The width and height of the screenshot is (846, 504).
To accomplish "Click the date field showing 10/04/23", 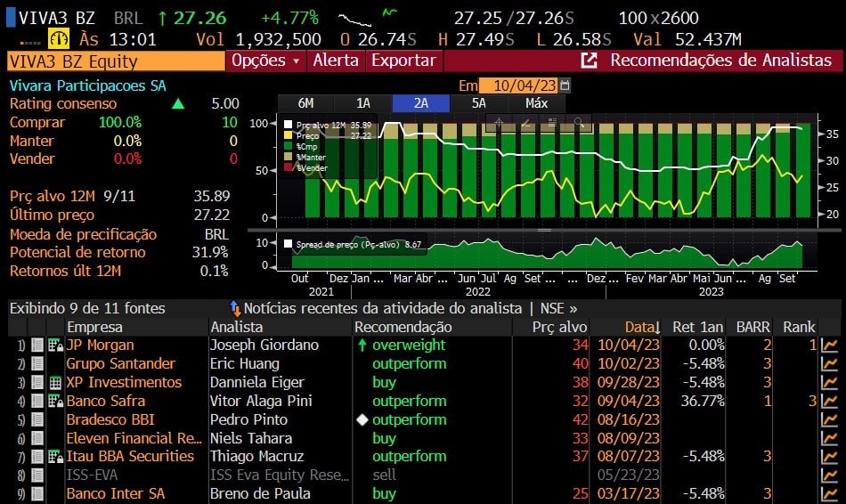I will [x=518, y=85].
